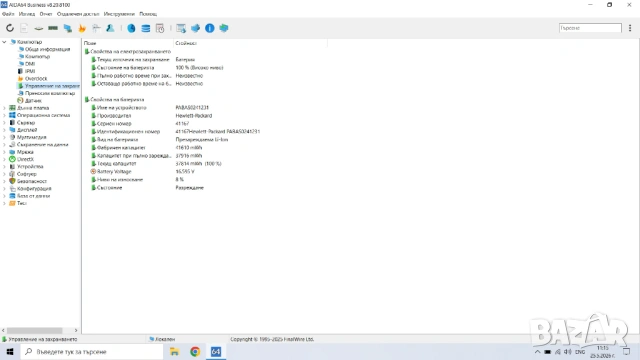Click the Refresh toolbar icon
Image resolution: width=640 pixels, height=360 pixels.
(x=10, y=28)
